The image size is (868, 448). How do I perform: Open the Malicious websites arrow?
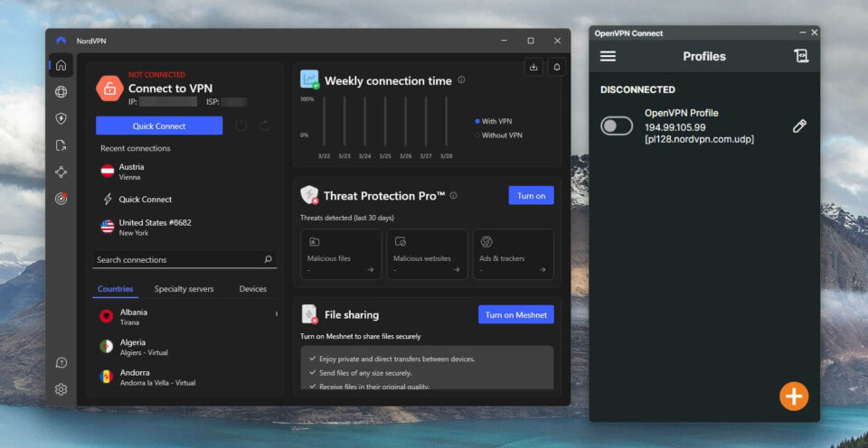(x=456, y=270)
